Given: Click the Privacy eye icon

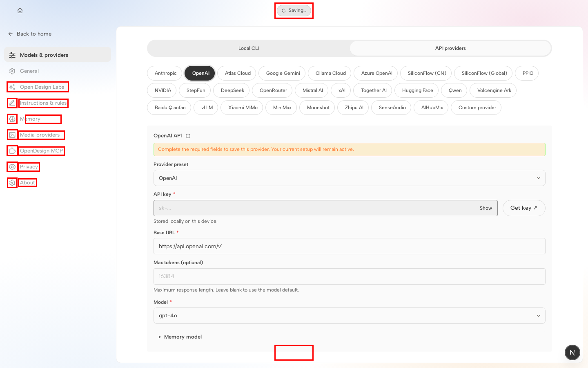Looking at the screenshot, I should point(12,167).
